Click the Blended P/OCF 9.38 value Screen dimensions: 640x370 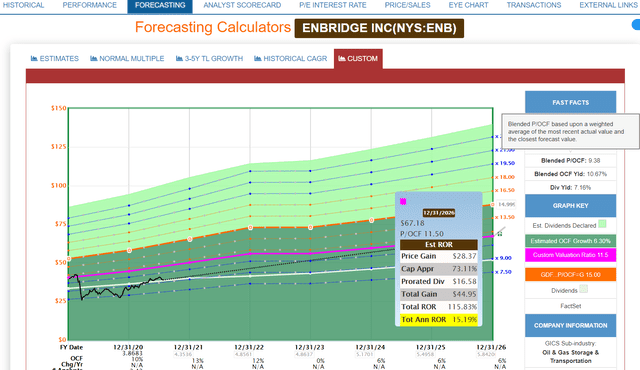(x=594, y=161)
